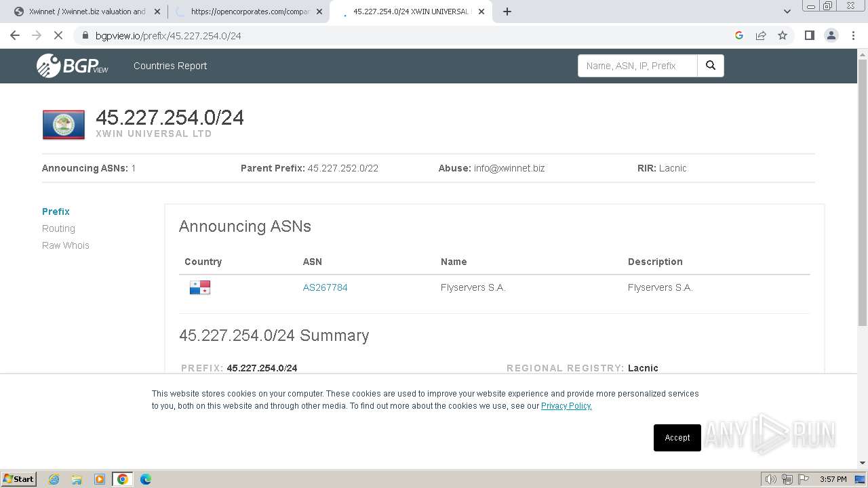Viewport: 868px width, 488px height.
Task: Click the Description column header
Action: tap(655, 262)
